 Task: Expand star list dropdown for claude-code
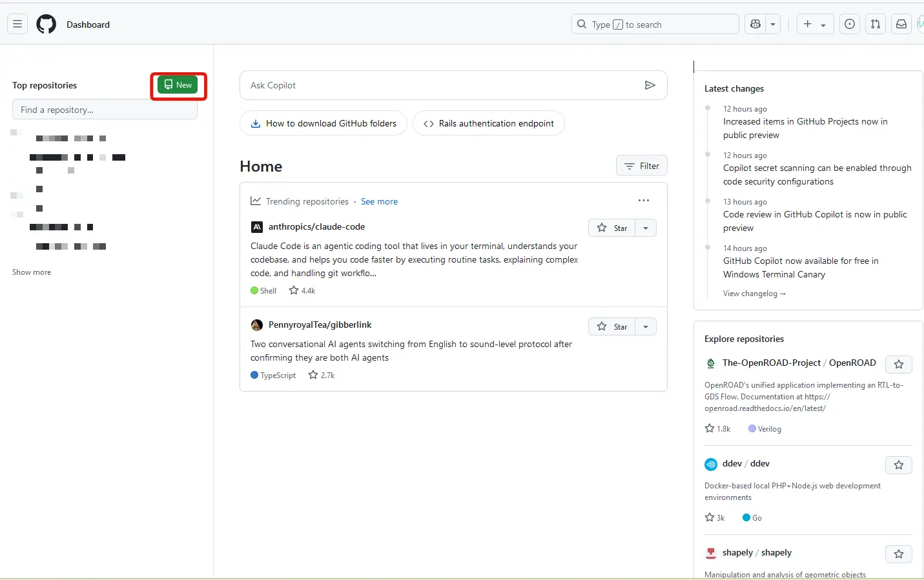click(646, 228)
